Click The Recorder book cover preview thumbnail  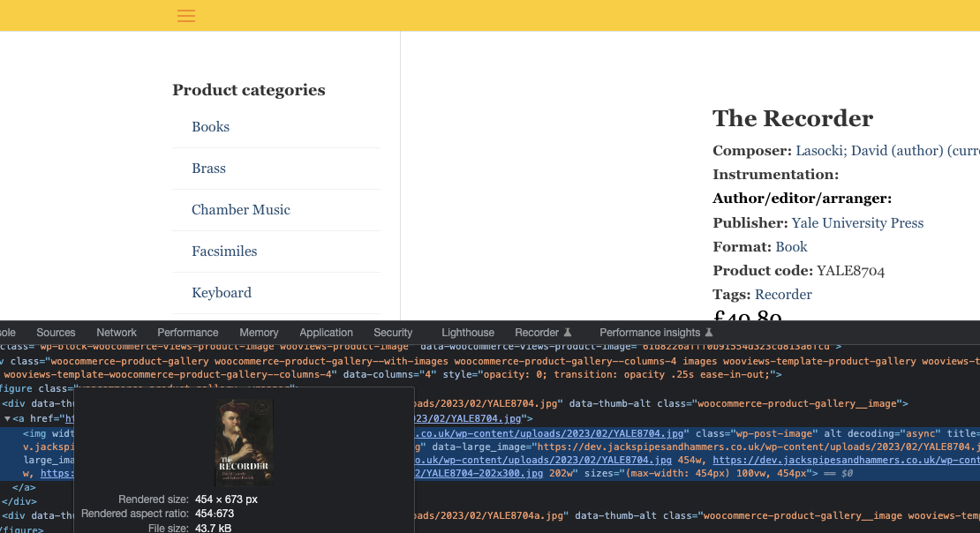point(244,442)
